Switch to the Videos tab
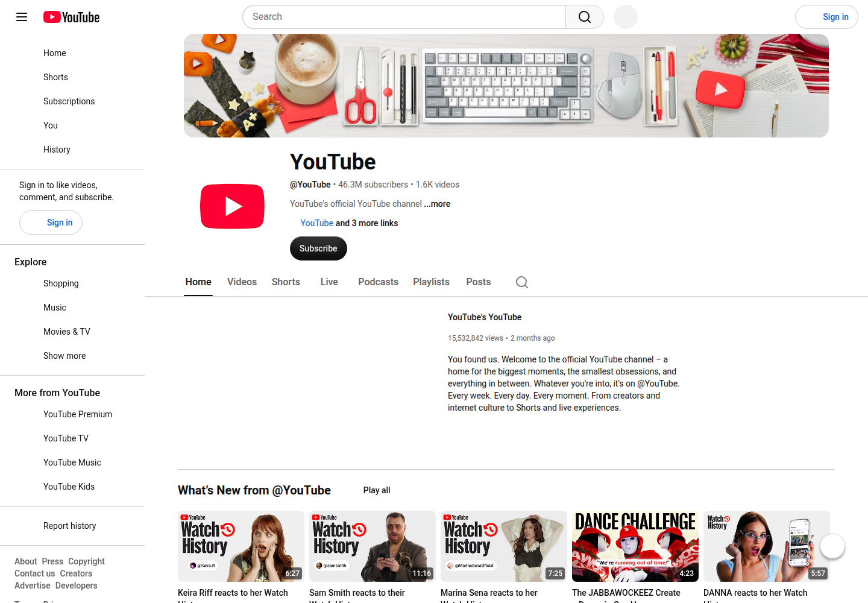This screenshot has width=868, height=603. (x=242, y=282)
